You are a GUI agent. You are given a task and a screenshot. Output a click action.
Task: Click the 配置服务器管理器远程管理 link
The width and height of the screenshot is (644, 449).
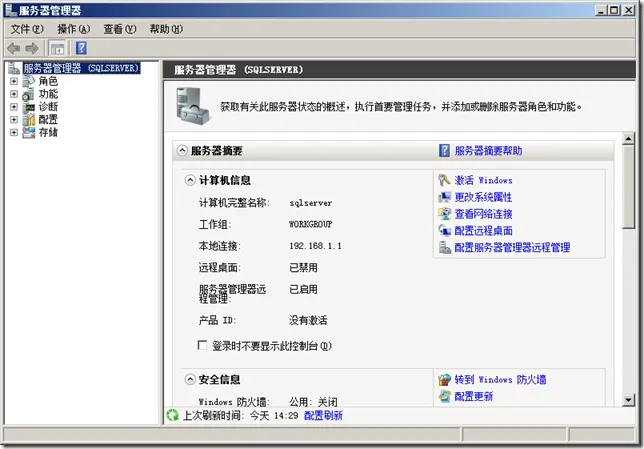pos(512,247)
